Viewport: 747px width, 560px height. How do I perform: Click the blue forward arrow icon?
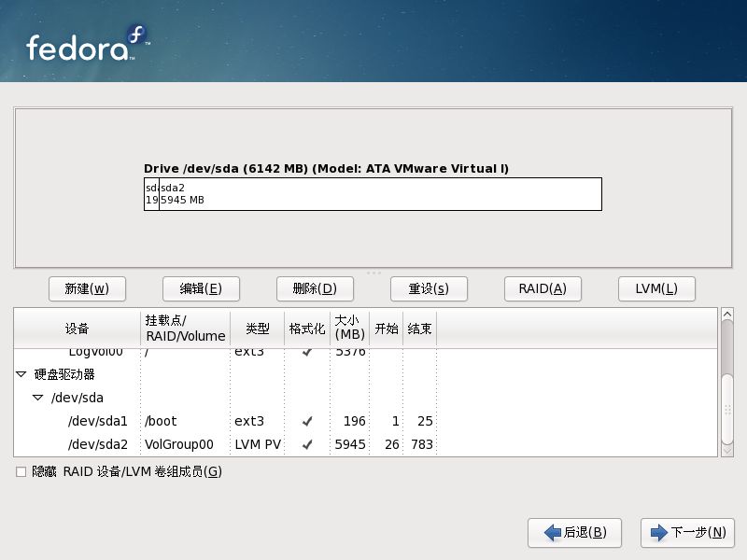click(659, 532)
